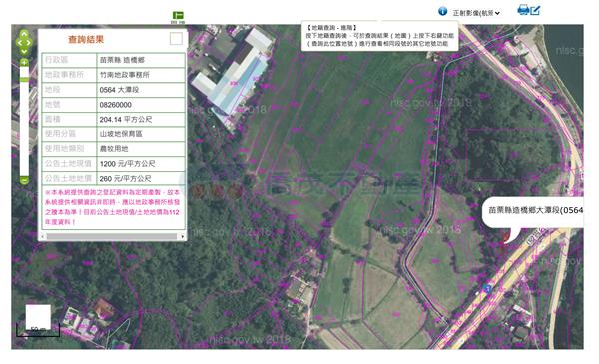Viewport: 599px width, 364px height.
Task: Click right arrow of results panel scrollbar
Action: click(183, 237)
